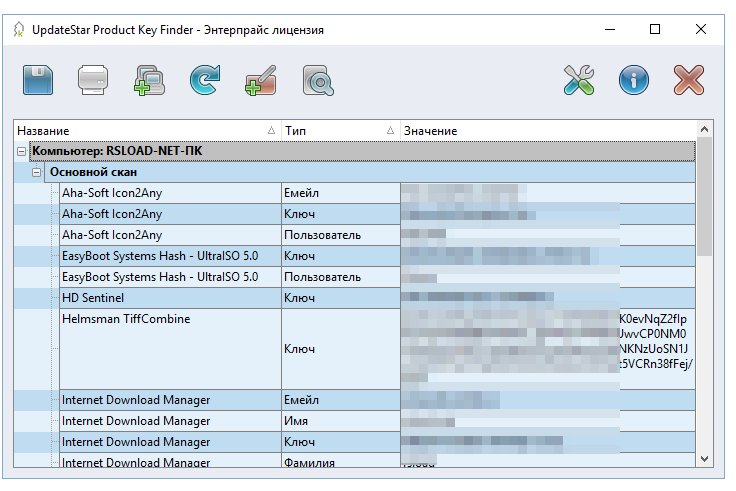Viewport: 736px width, 491px height.
Task: Click the Имя cell for Internet Download Manager
Action: [341, 421]
